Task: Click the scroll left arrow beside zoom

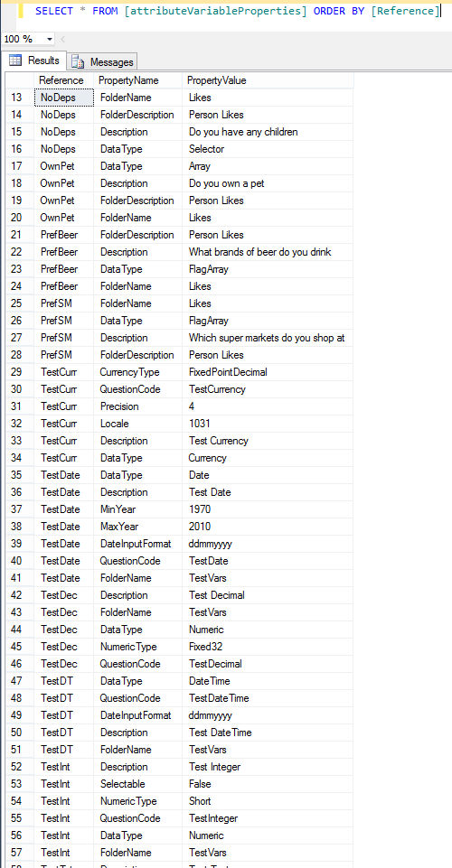Action: [62, 40]
